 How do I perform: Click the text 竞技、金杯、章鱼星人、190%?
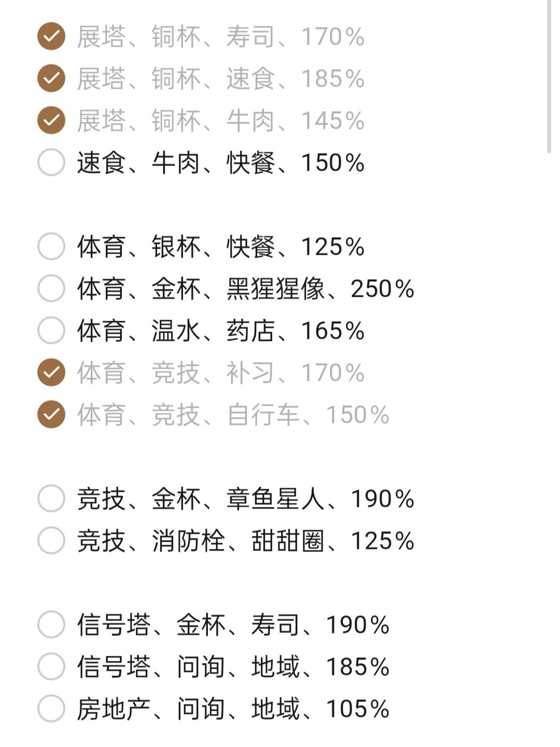click(x=245, y=499)
